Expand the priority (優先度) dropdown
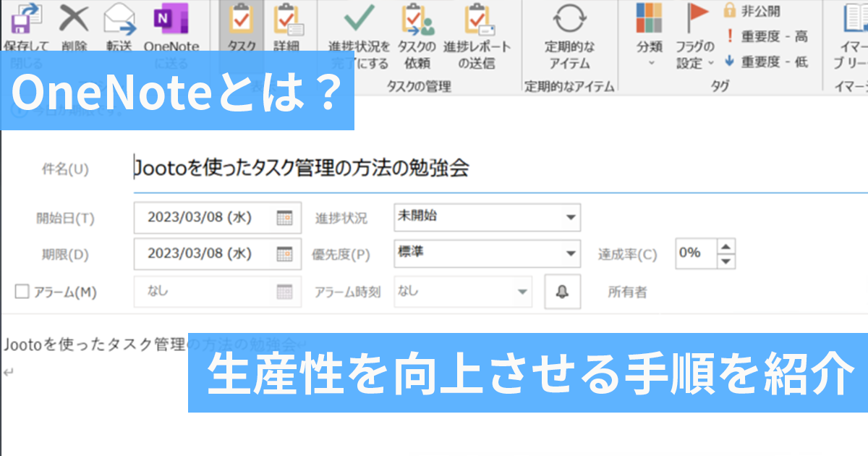This screenshot has height=456, width=868. click(571, 254)
